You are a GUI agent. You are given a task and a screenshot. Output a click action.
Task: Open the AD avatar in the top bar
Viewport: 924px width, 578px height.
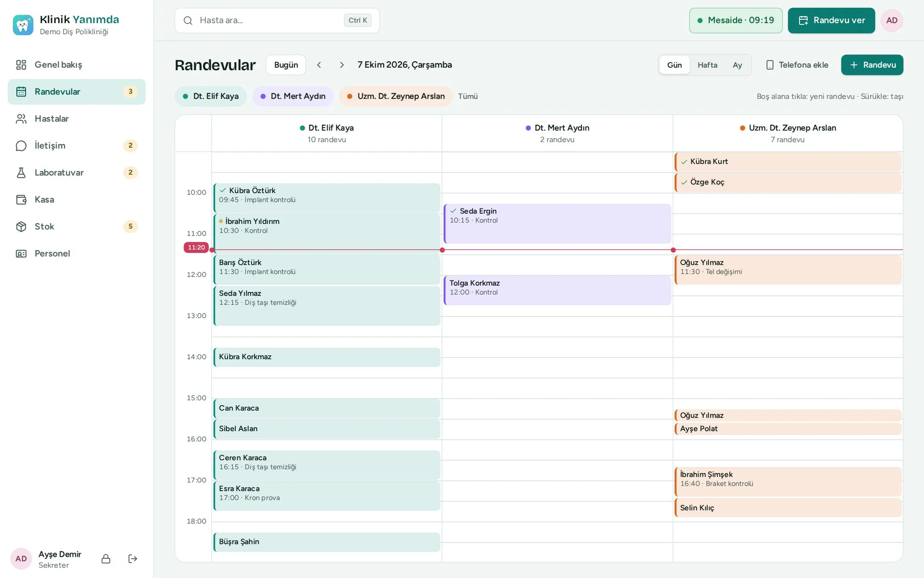pyautogui.click(x=892, y=21)
